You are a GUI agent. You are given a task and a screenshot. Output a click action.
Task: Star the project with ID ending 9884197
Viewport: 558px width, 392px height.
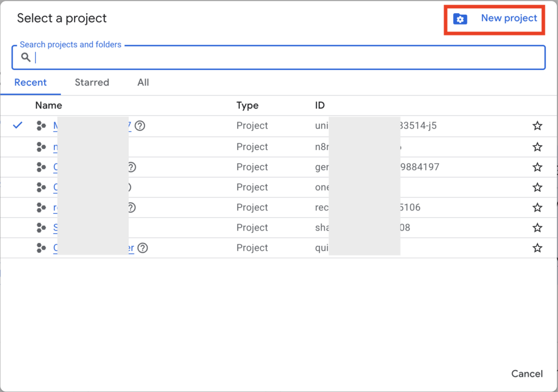click(537, 167)
